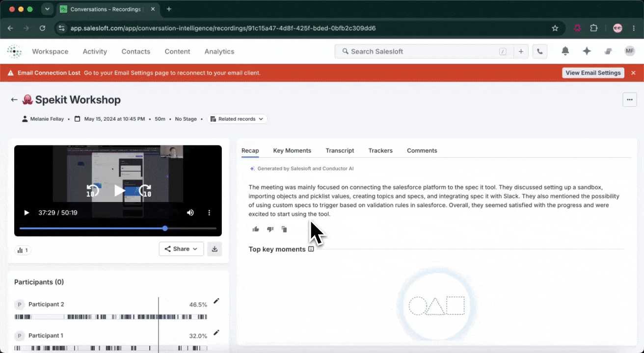Give thumbs down to the recap
644x353 pixels.
coord(270,229)
